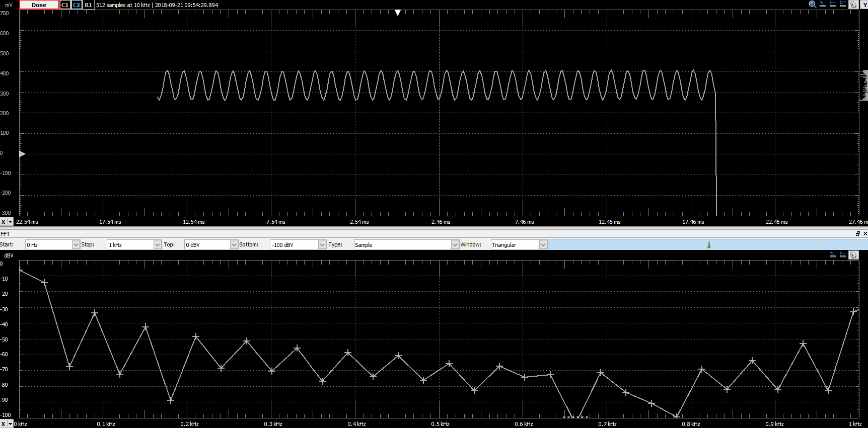Open scope view settings gear
Screen dimensions: 868x428
click(x=853, y=5)
